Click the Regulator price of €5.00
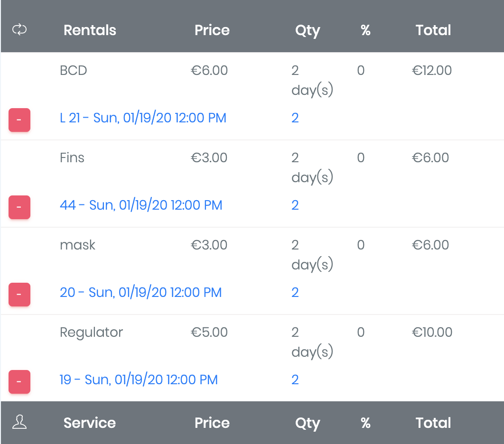Viewport: 504px width, 444px height. pyautogui.click(x=209, y=332)
